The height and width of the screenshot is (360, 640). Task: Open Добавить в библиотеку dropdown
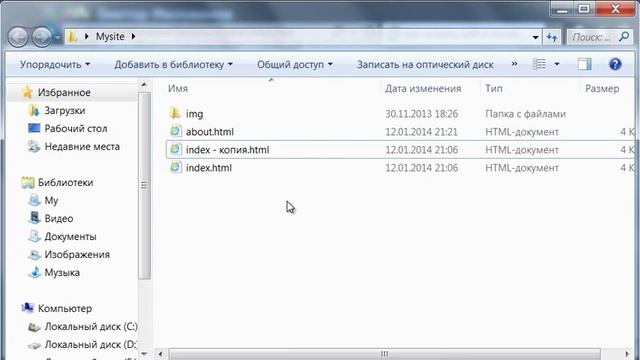coord(173,64)
